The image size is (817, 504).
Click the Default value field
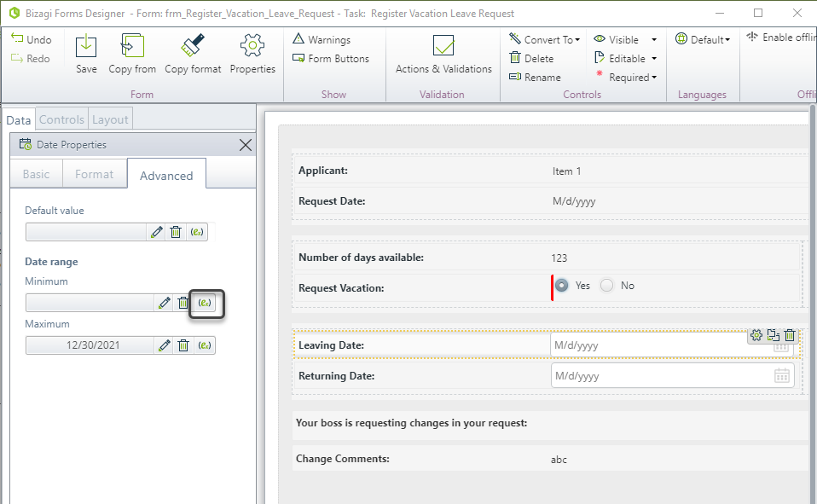click(x=86, y=232)
